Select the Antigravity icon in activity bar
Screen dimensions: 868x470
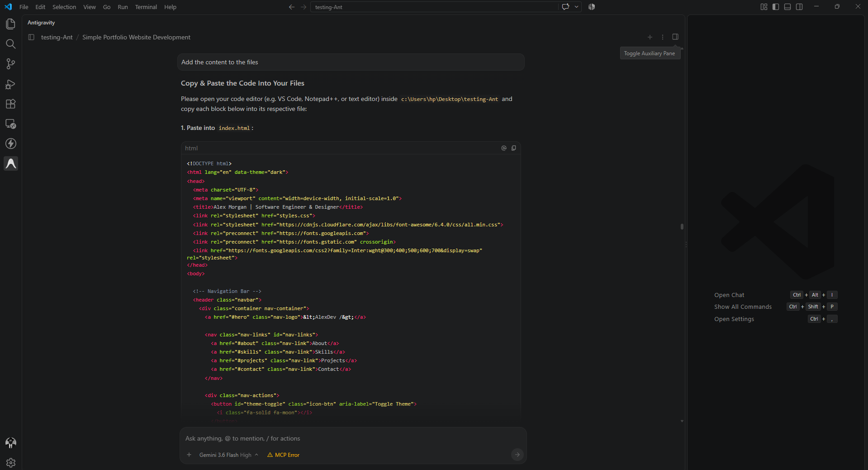11,163
